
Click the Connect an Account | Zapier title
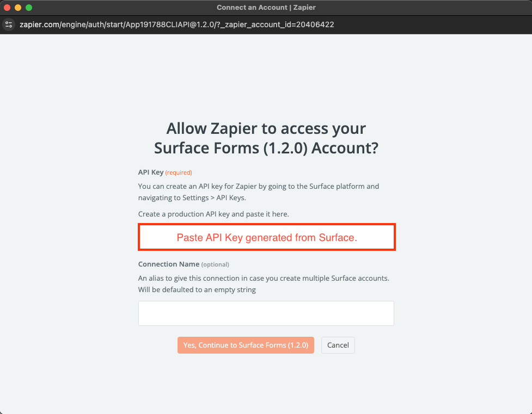pos(266,7)
